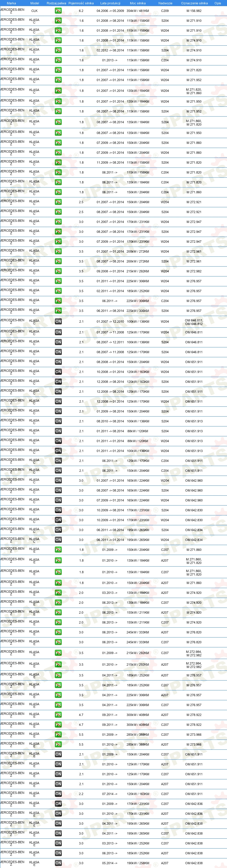The image size is (227, 868).
Task: Click the Nadwozie column header
Action: (x=165, y=3)
